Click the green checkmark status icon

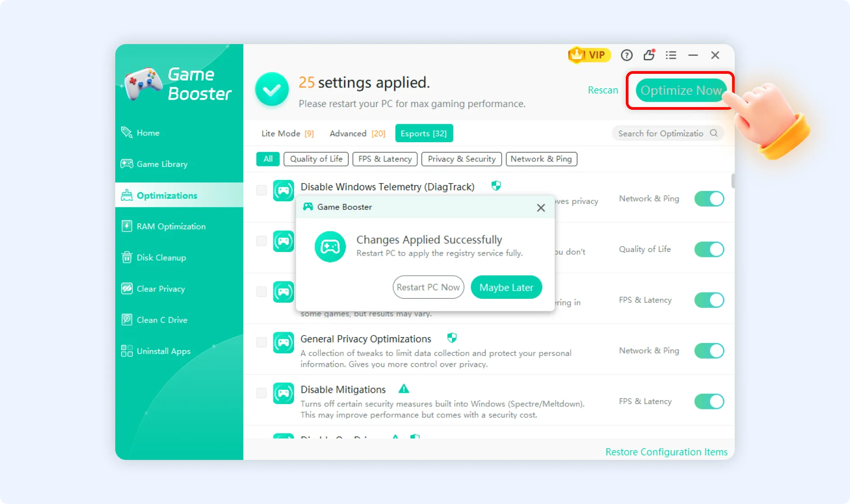(272, 90)
